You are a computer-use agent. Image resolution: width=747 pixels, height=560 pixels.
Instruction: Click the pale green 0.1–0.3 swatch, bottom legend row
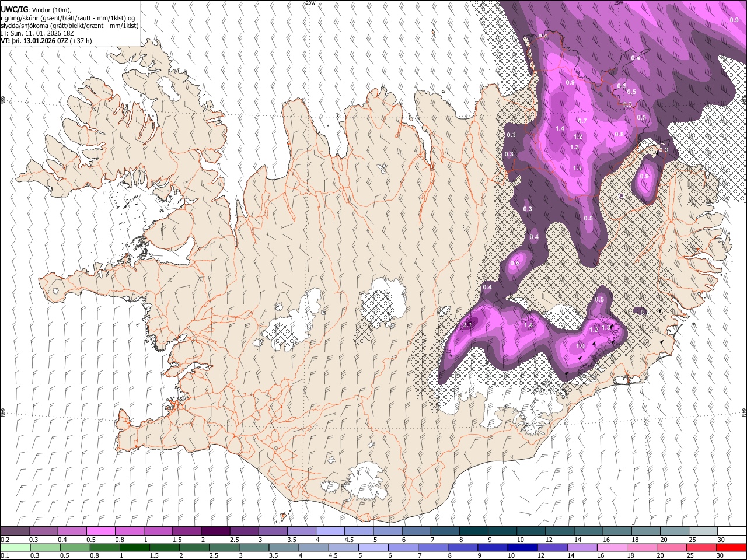[x=15, y=548]
